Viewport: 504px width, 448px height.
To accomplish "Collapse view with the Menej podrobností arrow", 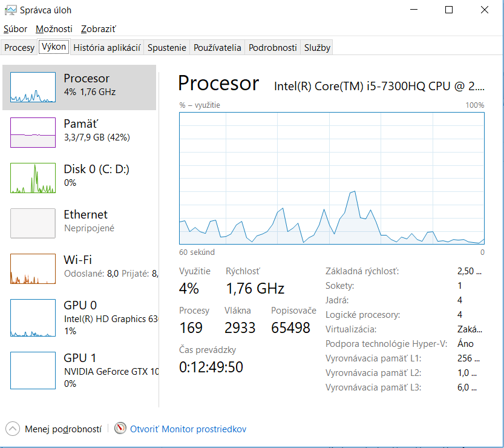I will click(13, 429).
